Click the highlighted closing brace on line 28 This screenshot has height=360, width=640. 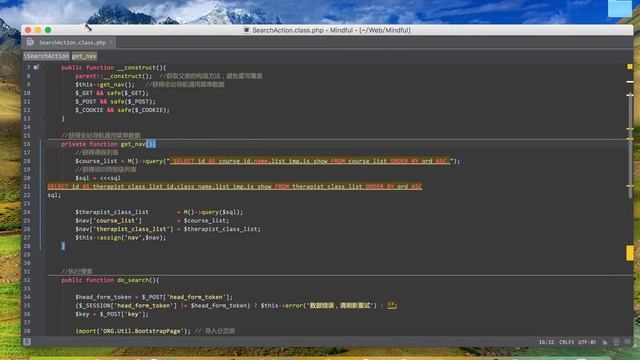(x=63, y=246)
